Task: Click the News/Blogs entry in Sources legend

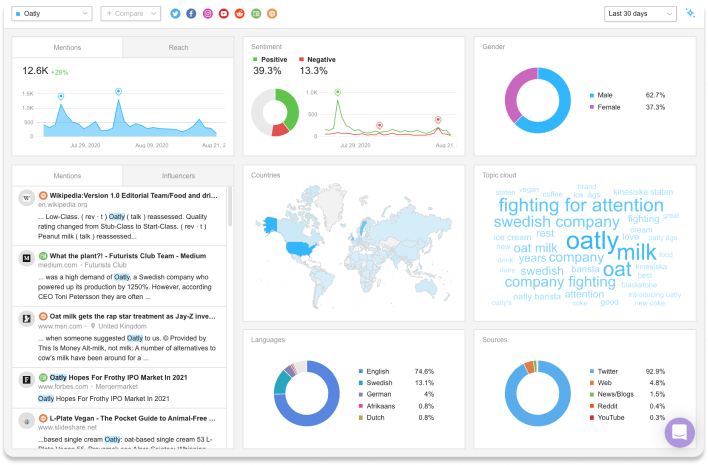Action: (x=627, y=394)
